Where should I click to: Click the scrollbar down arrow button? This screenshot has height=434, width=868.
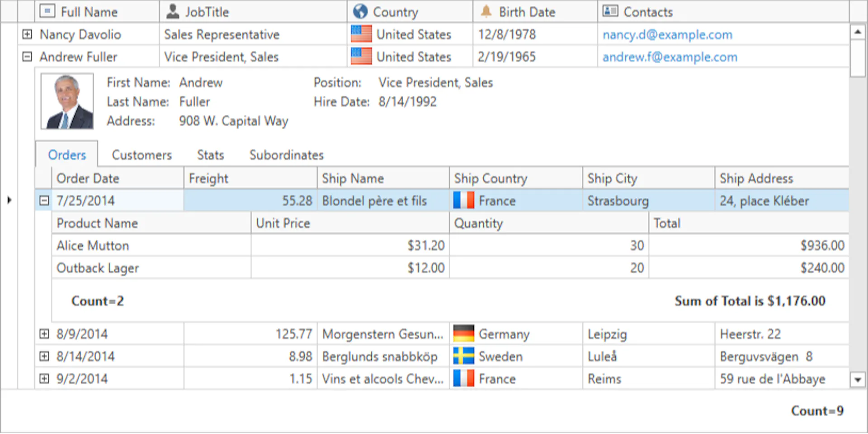point(858,380)
